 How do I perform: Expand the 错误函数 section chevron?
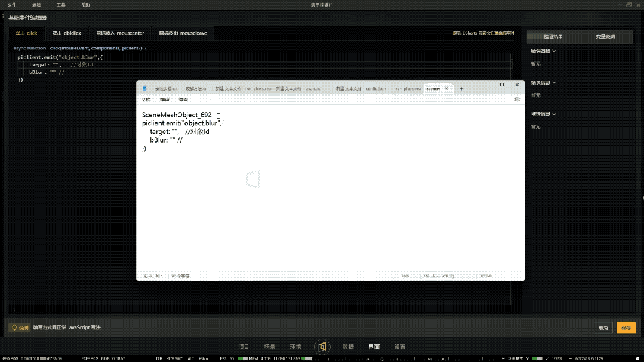[x=554, y=51]
